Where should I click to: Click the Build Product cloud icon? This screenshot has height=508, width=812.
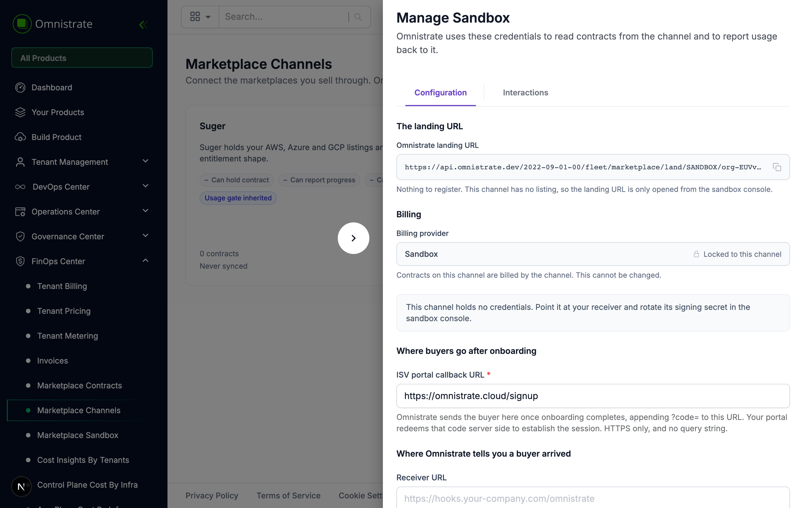[x=20, y=137]
